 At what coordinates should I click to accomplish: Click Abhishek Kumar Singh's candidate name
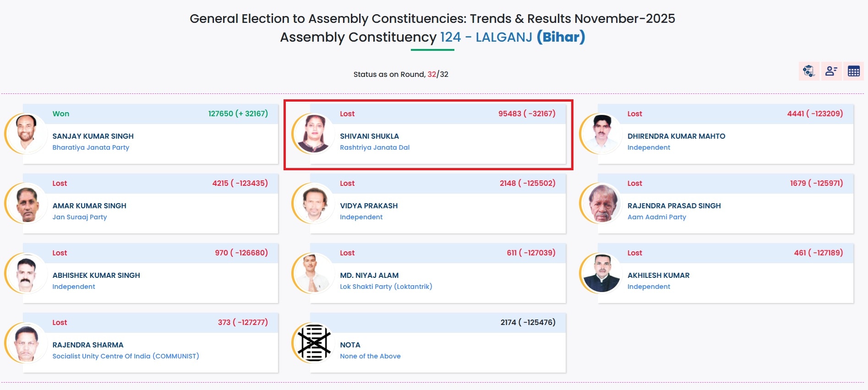click(x=96, y=276)
